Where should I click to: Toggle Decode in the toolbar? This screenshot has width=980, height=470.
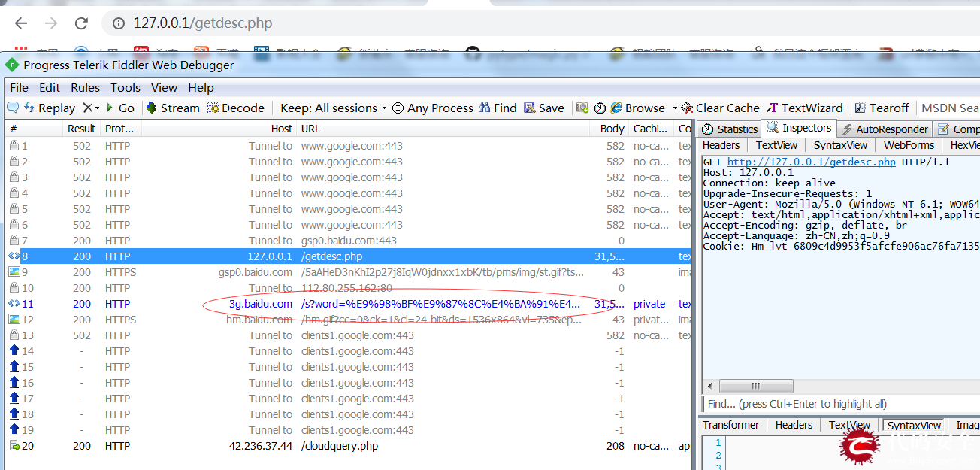(236, 108)
